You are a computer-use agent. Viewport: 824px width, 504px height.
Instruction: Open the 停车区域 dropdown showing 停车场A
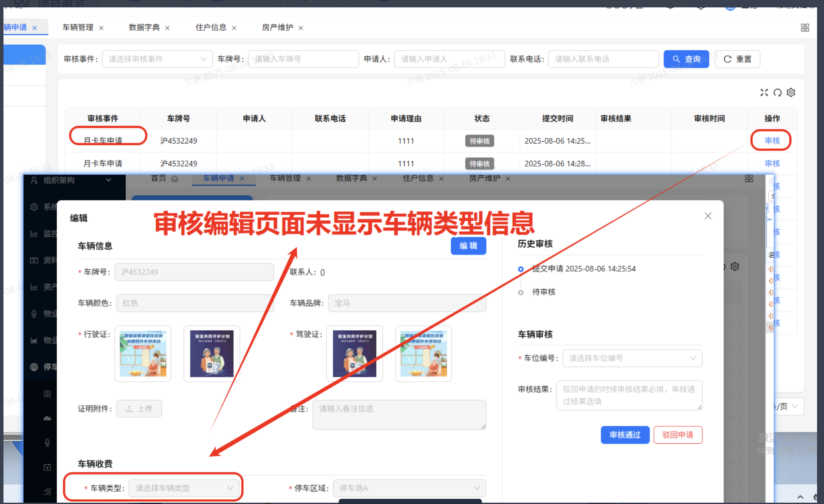(409, 488)
